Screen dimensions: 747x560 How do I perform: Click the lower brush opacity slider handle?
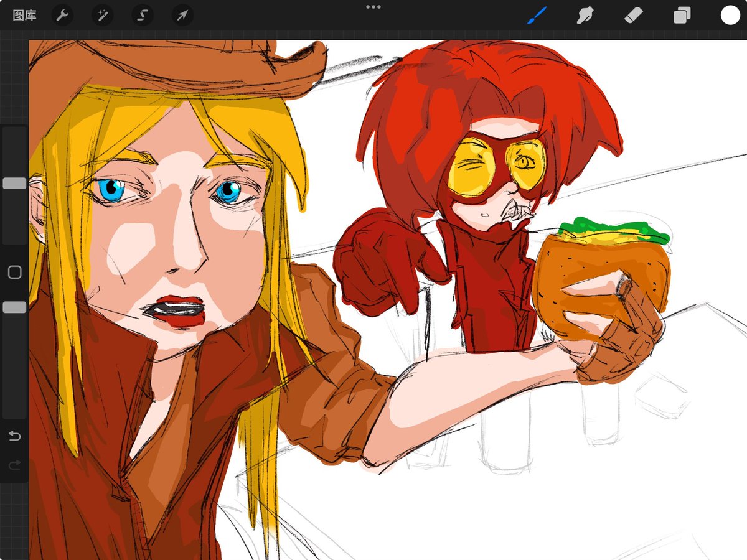pyautogui.click(x=14, y=307)
